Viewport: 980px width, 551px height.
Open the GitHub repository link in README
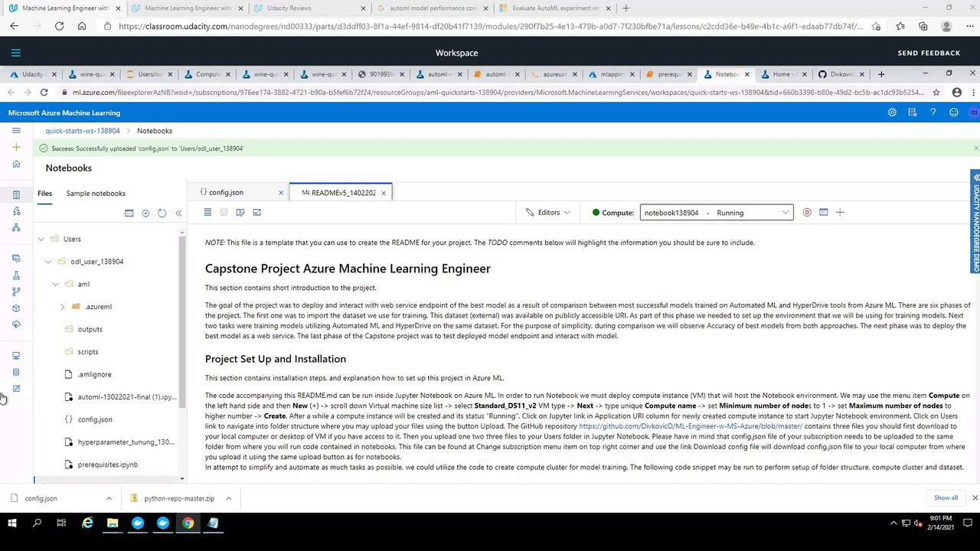click(x=691, y=426)
